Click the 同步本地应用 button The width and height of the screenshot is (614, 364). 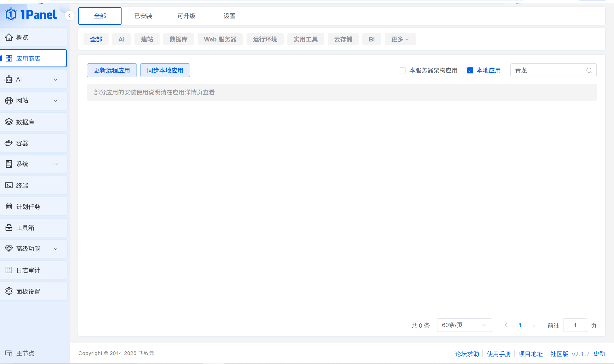coord(165,71)
